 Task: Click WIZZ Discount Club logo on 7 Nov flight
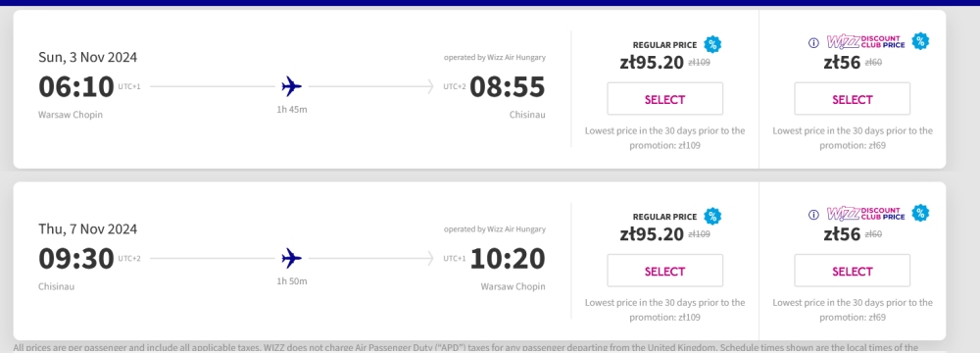tap(865, 214)
